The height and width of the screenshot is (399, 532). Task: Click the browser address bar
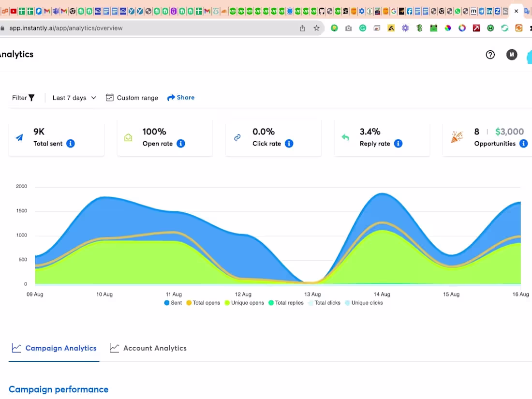145,28
